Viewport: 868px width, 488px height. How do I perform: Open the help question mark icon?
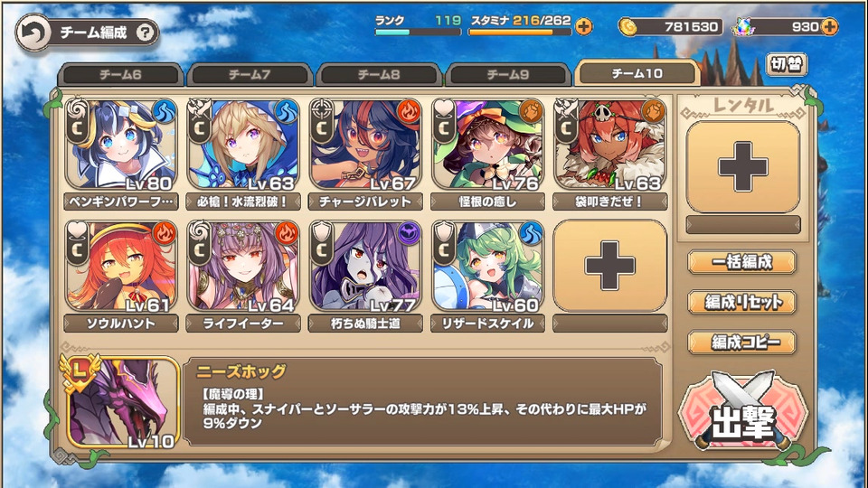coord(145,33)
